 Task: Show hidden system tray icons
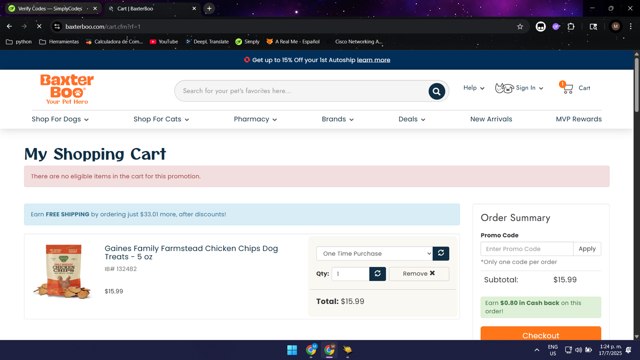pyautogui.click(x=537, y=350)
